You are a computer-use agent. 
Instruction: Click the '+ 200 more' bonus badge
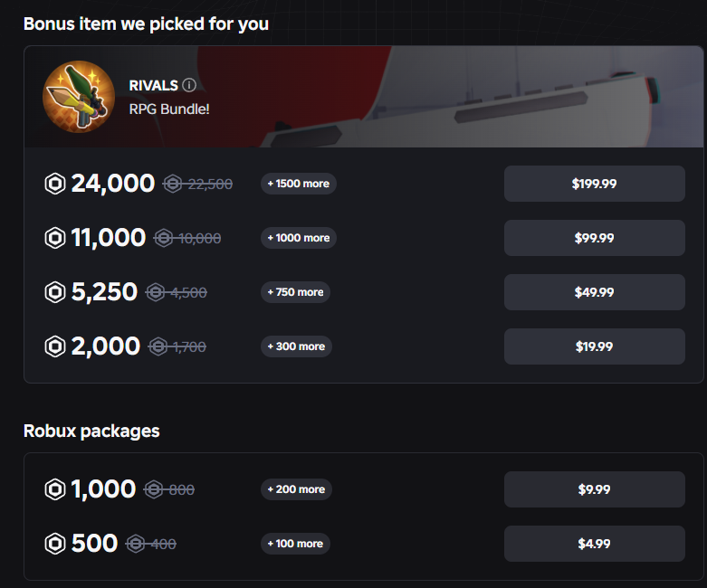(296, 489)
